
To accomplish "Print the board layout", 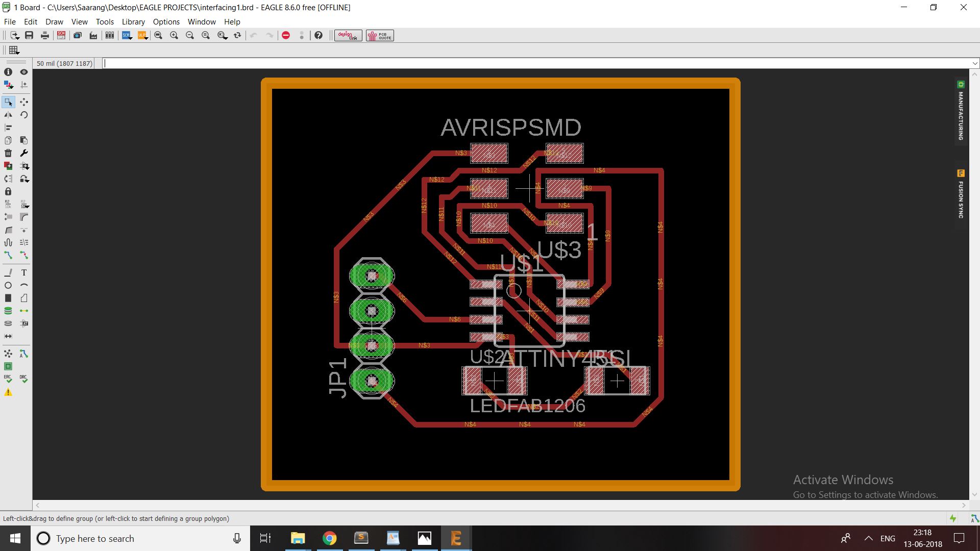I will click(x=45, y=35).
